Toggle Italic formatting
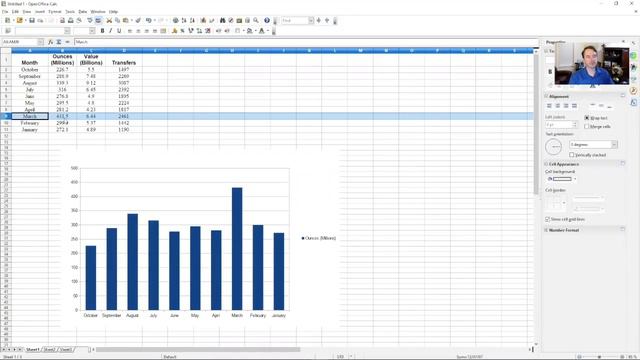The height and width of the screenshot is (360, 640). 111,31
